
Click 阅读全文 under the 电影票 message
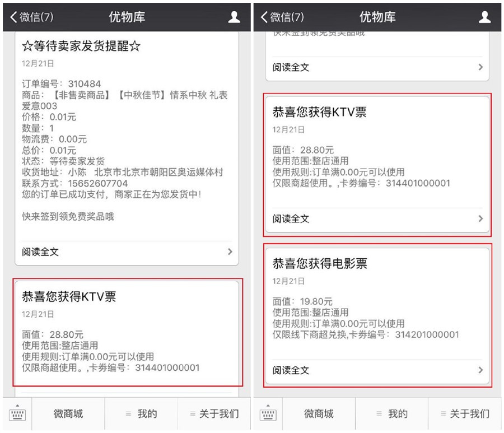click(x=291, y=370)
